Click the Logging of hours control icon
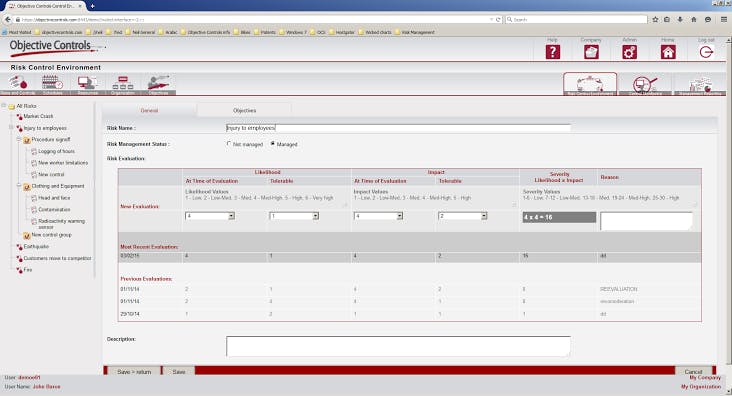 click(x=34, y=151)
